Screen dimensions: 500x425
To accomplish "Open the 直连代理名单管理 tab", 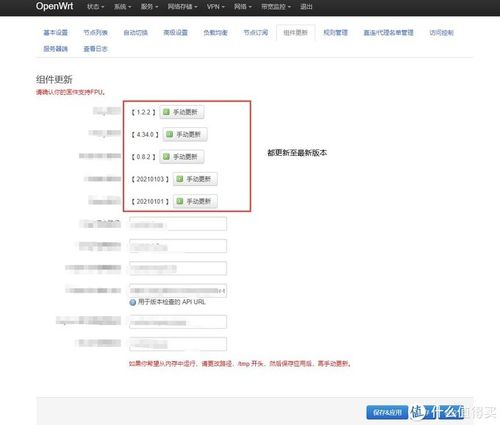I will click(x=389, y=33).
